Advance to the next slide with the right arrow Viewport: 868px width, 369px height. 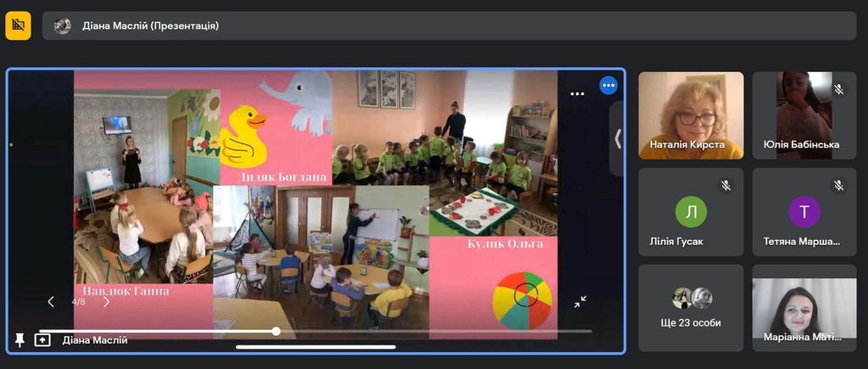(106, 302)
